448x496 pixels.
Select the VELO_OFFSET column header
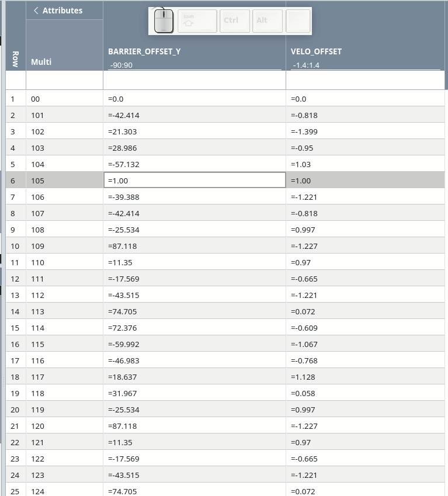pos(316,51)
